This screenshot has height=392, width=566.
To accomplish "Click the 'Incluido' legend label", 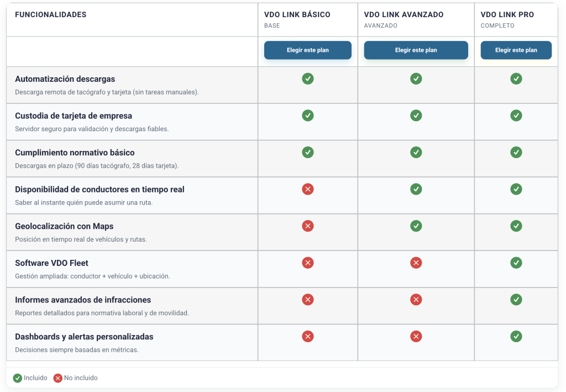I will [x=35, y=378].
